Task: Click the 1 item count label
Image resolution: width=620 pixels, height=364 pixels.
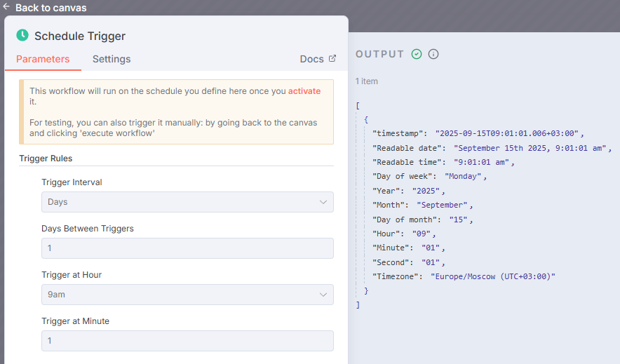Action: 367,81
